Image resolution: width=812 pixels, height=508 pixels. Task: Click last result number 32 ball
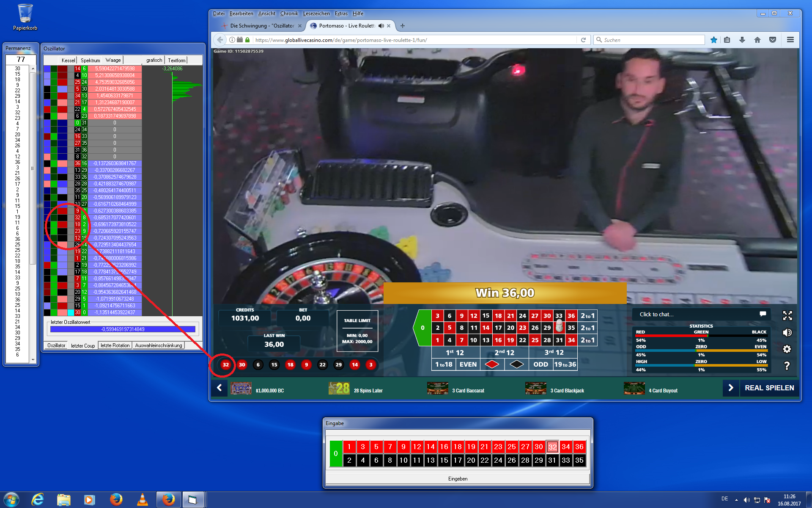(226, 364)
